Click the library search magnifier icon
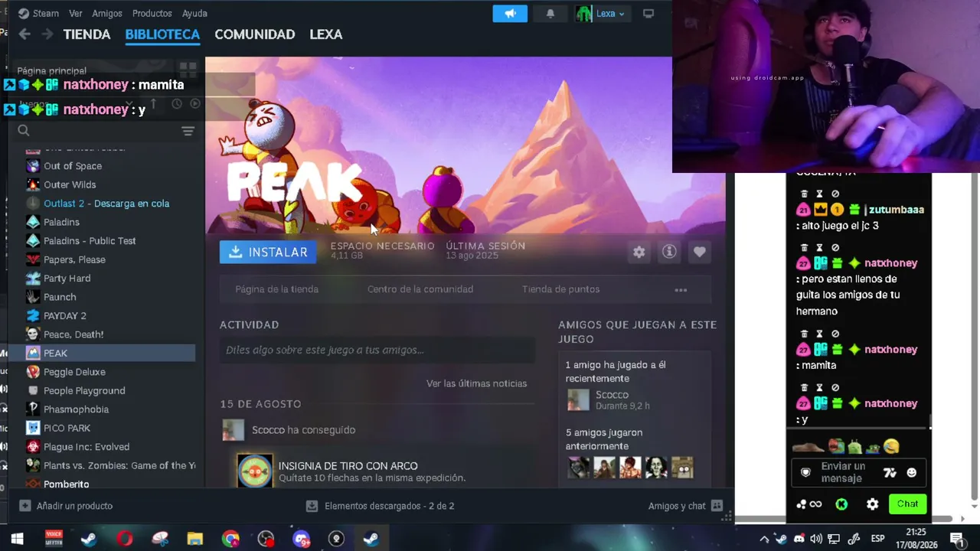 point(24,131)
